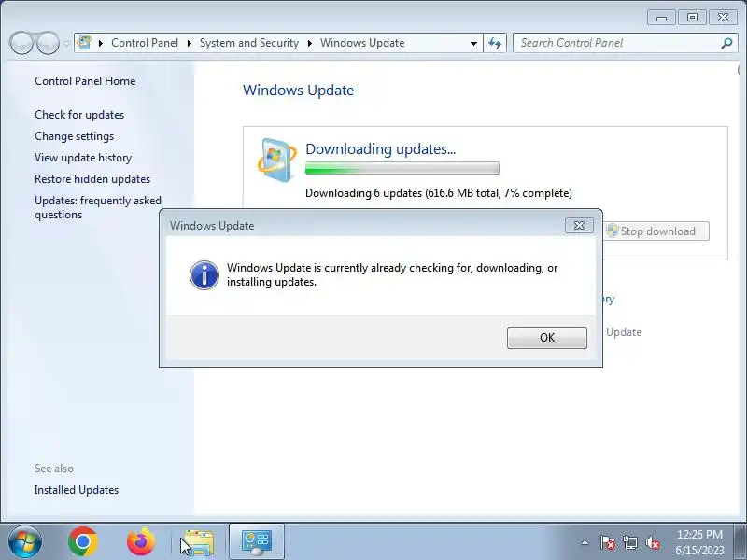747x560 pixels.
Task: Select Windows Update breadcrumb
Action: 362,43
